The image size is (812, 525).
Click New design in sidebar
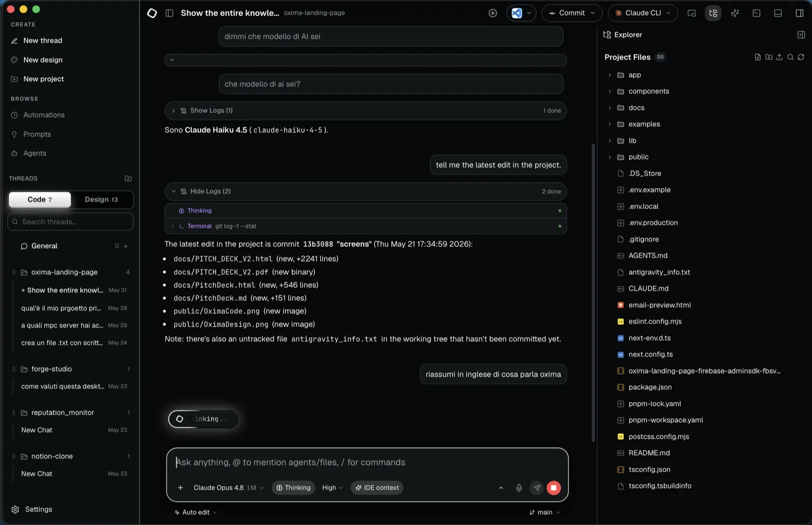click(x=43, y=60)
